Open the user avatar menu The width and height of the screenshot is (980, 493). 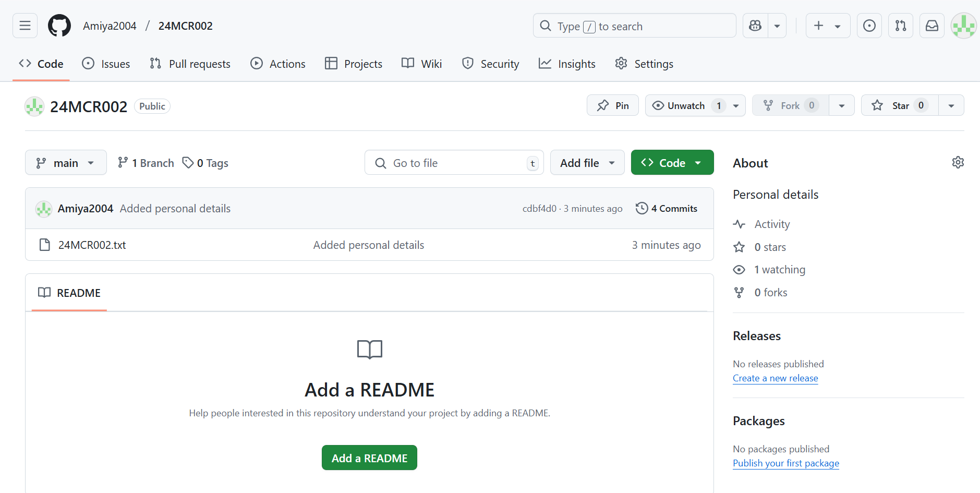coord(963,26)
